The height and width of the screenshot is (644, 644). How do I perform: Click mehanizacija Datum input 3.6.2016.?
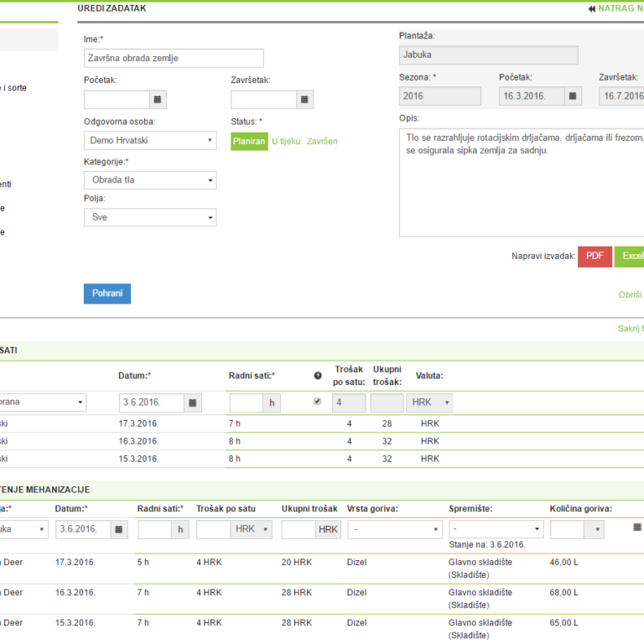83,529
